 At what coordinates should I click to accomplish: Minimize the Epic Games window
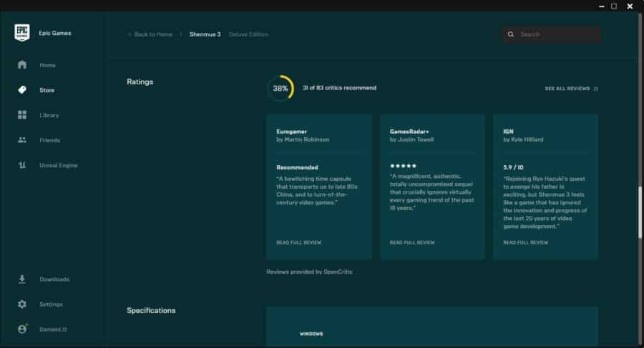pyautogui.click(x=602, y=6)
